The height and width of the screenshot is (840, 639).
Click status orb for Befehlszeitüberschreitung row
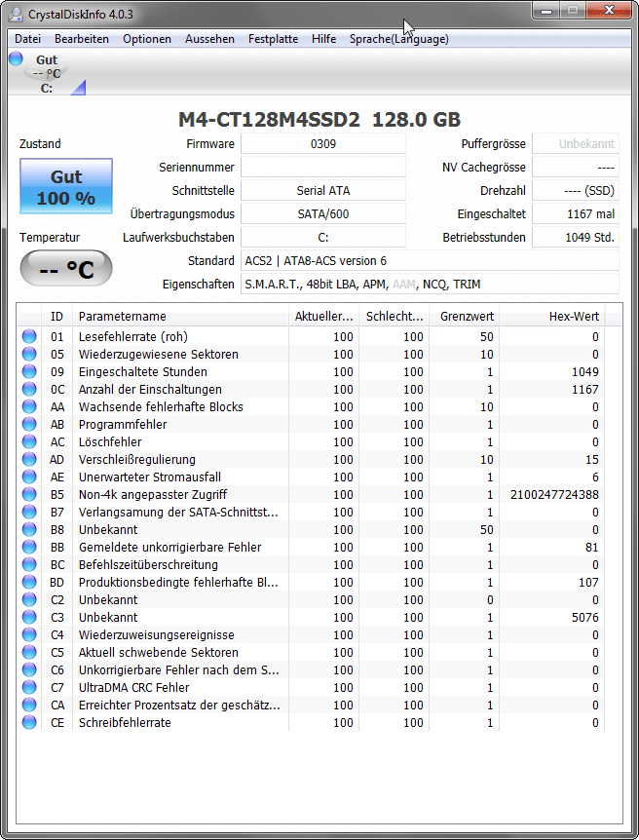[29, 564]
